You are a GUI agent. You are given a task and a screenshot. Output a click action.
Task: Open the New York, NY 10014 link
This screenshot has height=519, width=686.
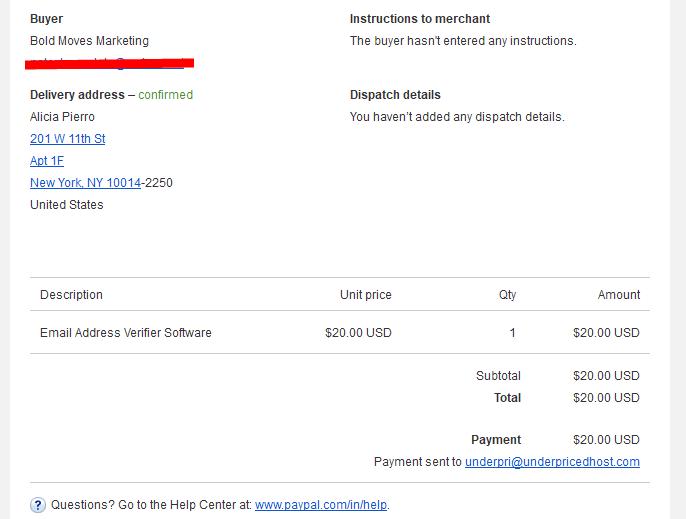85,182
